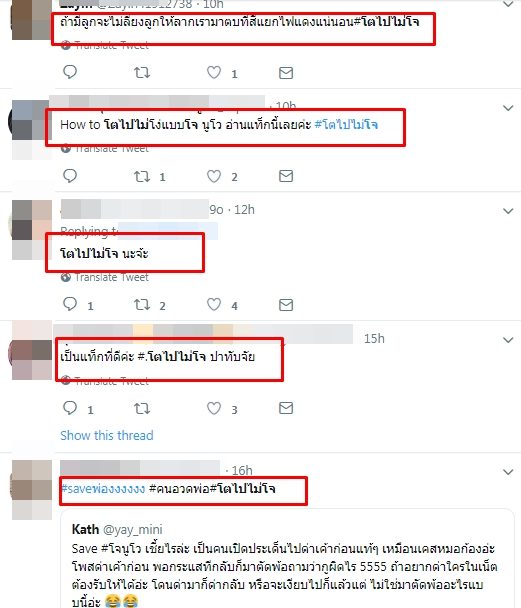
Task: Expand options chevron on the 12h tweet
Action: pyautogui.click(x=508, y=211)
